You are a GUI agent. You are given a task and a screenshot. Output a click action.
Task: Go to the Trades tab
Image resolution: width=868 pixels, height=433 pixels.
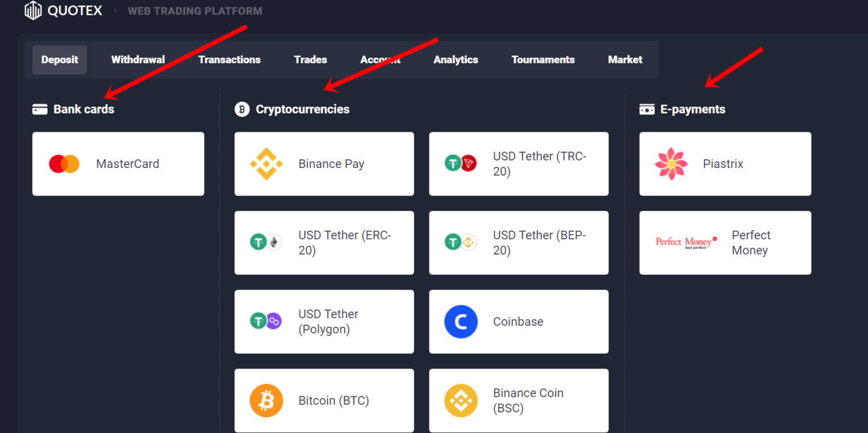pos(310,60)
